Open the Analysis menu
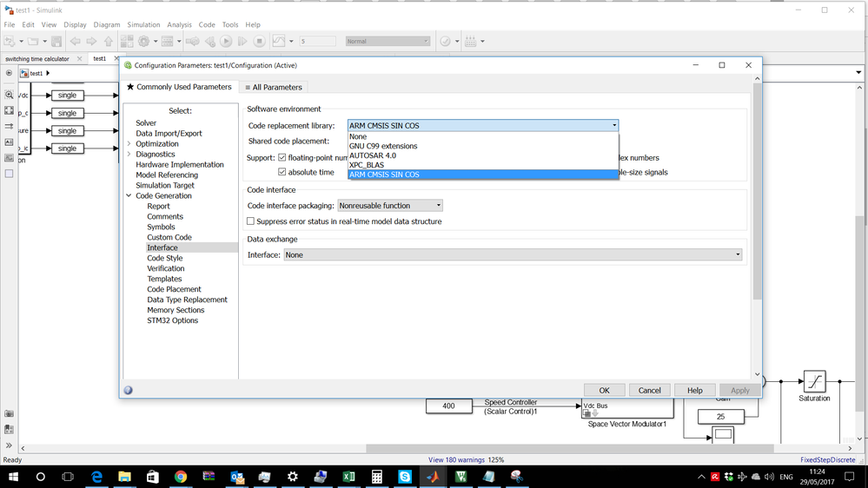 pyautogui.click(x=179, y=24)
